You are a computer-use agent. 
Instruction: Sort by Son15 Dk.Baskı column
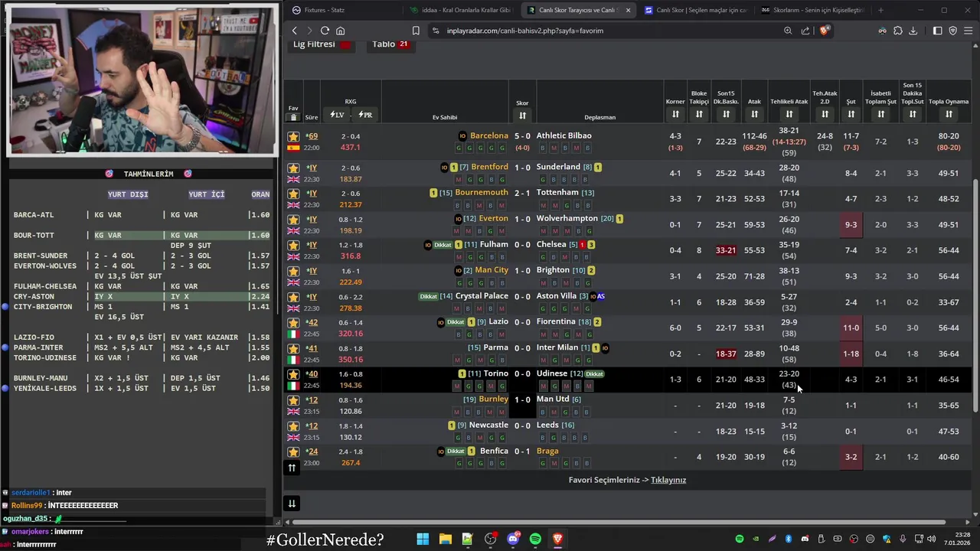[x=726, y=114]
